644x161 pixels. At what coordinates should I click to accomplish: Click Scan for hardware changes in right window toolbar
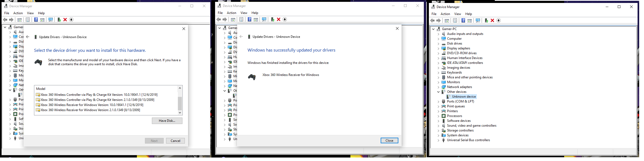tap(478, 21)
